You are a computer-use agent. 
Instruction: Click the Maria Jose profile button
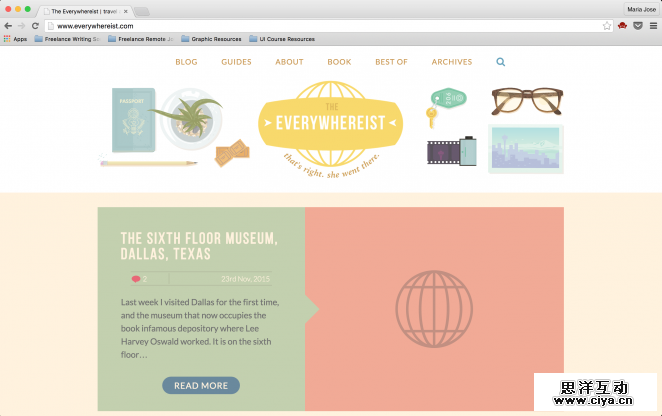coord(640,8)
